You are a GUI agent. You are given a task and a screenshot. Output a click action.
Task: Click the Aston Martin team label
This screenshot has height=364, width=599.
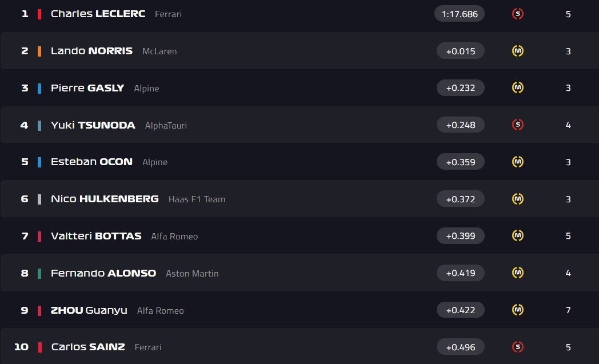pos(192,274)
